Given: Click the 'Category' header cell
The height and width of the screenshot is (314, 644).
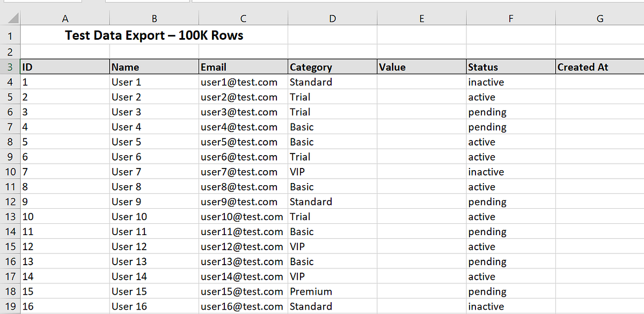Looking at the screenshot, I should click(333, 67).
